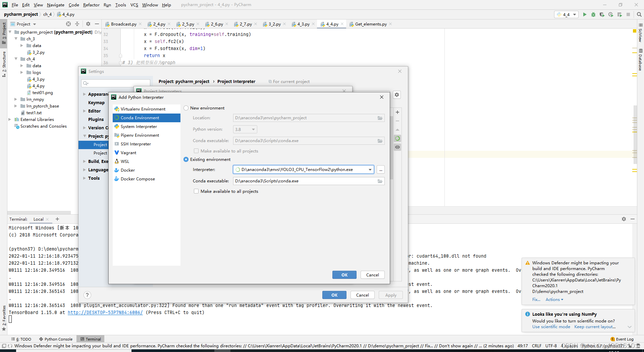Expand External Libraries node

pos(10,119)
